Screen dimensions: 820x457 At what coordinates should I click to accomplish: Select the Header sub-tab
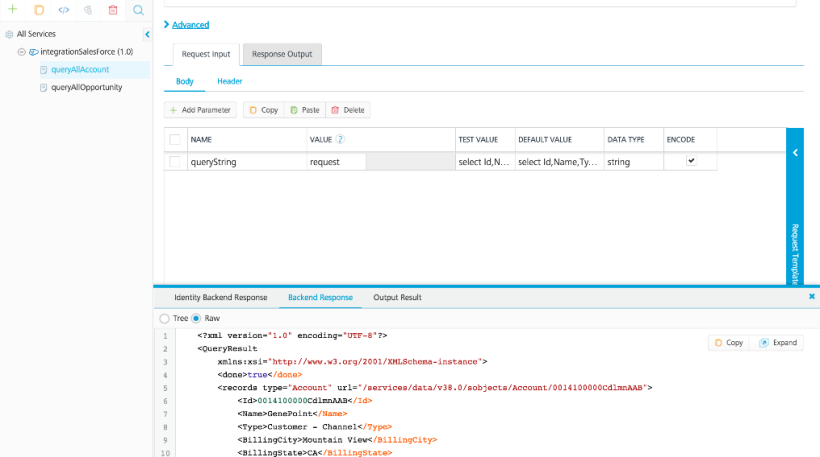230,82
